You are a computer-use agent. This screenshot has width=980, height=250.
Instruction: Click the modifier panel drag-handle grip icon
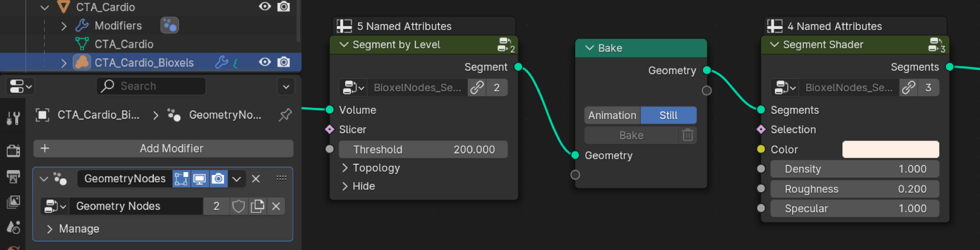pyautogui.click(x=281, y=178)
